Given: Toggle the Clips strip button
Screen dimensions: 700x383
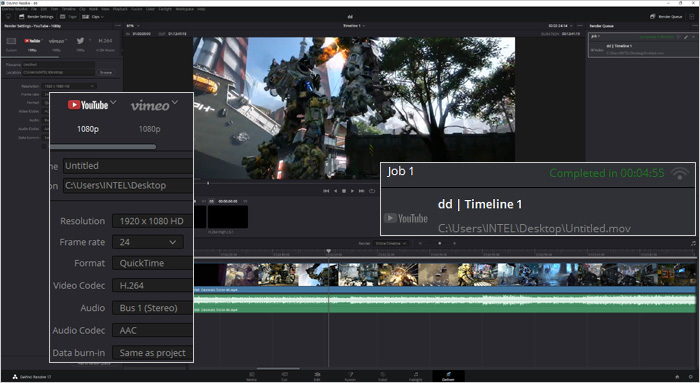Looking at the screenshot, I should [91, 17].
